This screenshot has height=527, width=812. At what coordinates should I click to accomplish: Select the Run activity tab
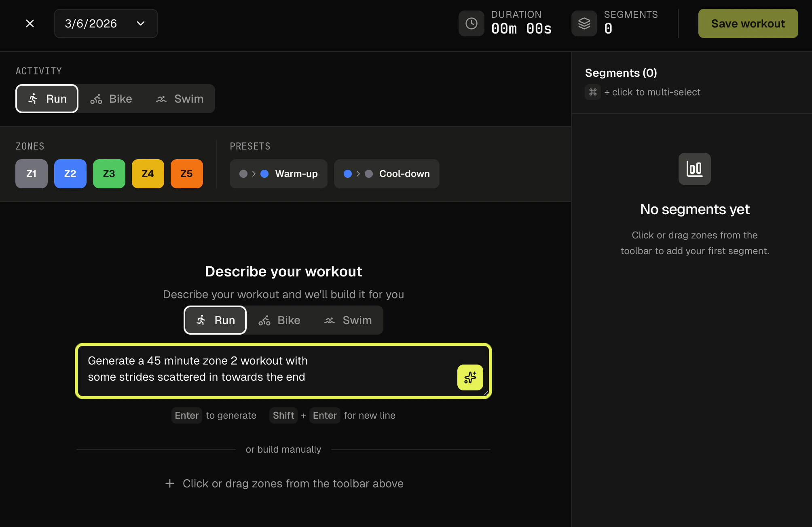coord(47,99)
